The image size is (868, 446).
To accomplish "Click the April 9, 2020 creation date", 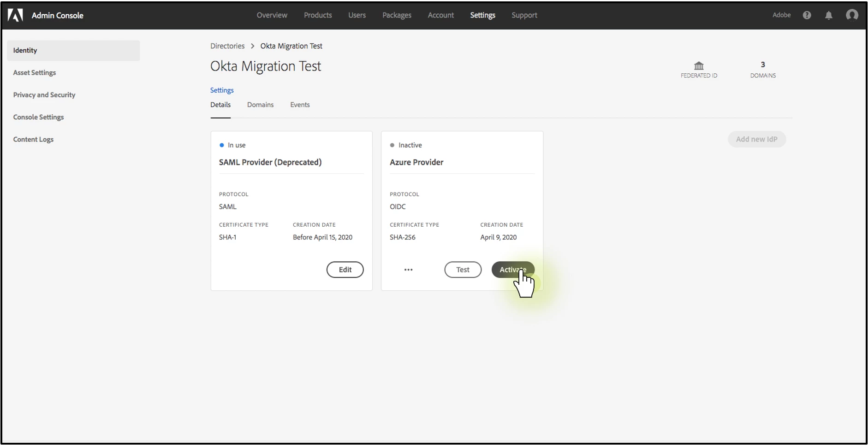I will pos(499,238).
